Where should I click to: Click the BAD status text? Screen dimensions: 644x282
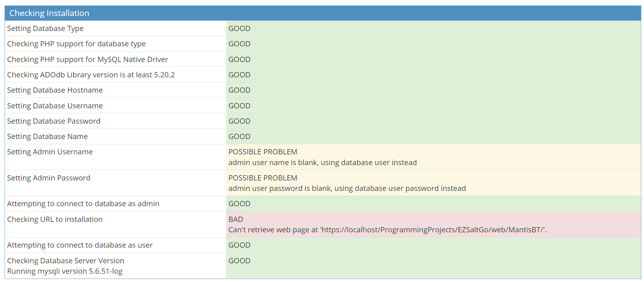point(236,219)
